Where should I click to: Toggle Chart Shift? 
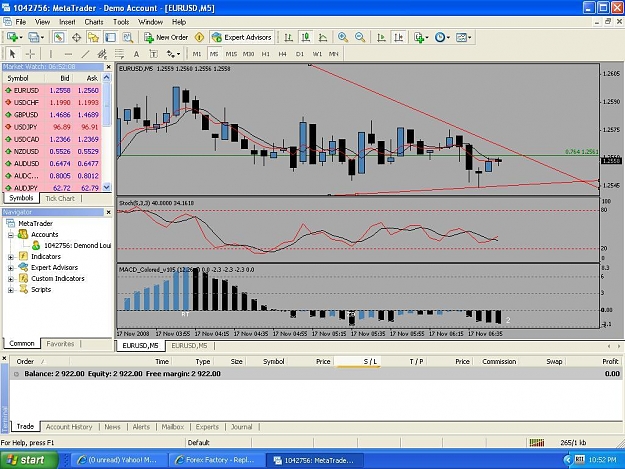pos(398,37)
